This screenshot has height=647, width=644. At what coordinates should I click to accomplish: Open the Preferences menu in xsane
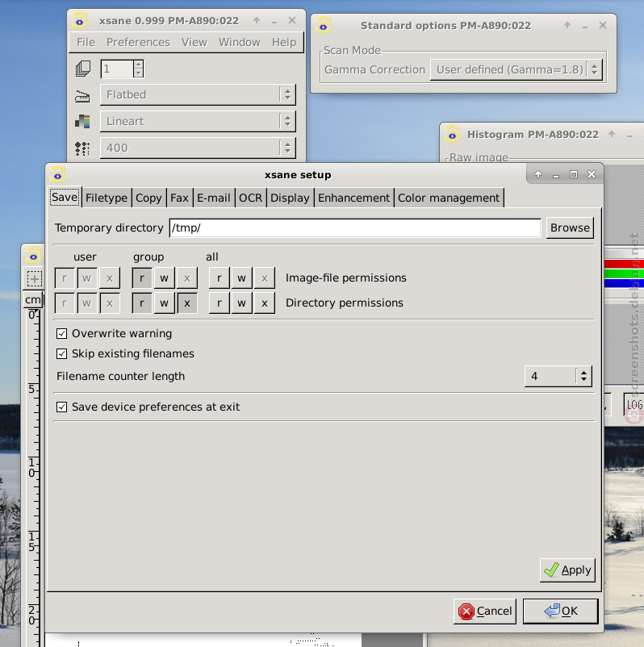coord(138,42)
